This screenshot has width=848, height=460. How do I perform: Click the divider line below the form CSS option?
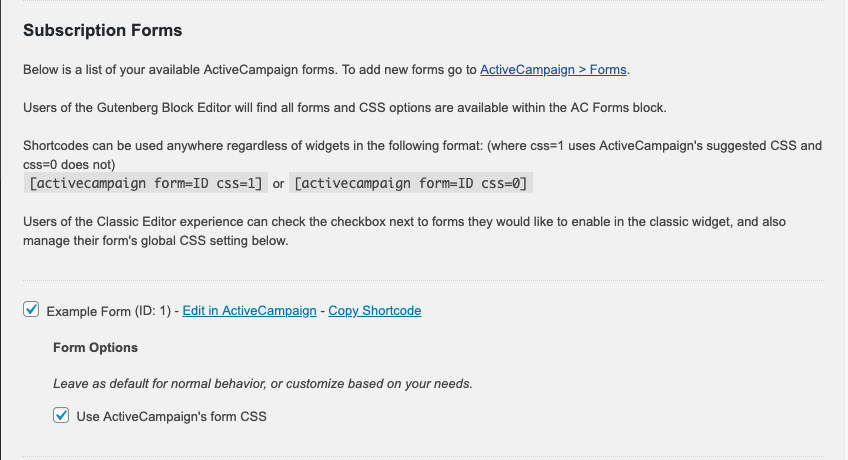[x=423, y=457]
